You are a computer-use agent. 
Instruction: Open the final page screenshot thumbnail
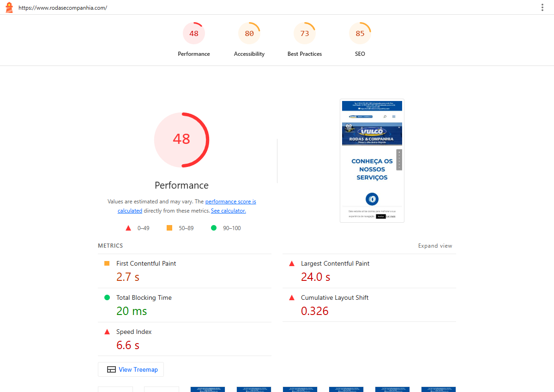(x=372, y=160)
